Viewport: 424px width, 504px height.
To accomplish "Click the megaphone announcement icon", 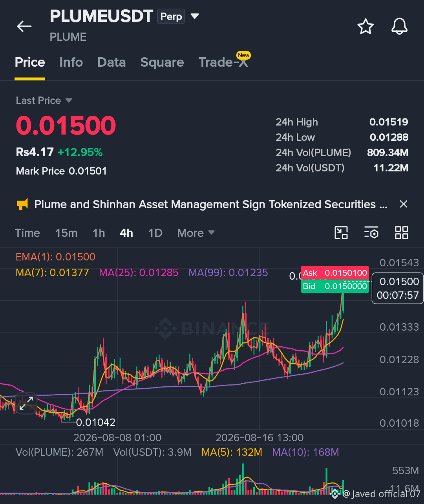I will (22, 204).
